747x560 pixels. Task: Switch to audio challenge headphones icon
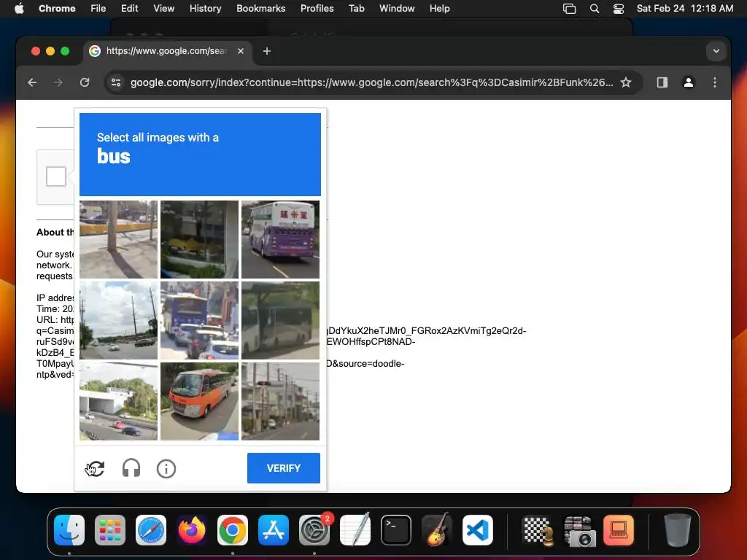pos(131,469)
